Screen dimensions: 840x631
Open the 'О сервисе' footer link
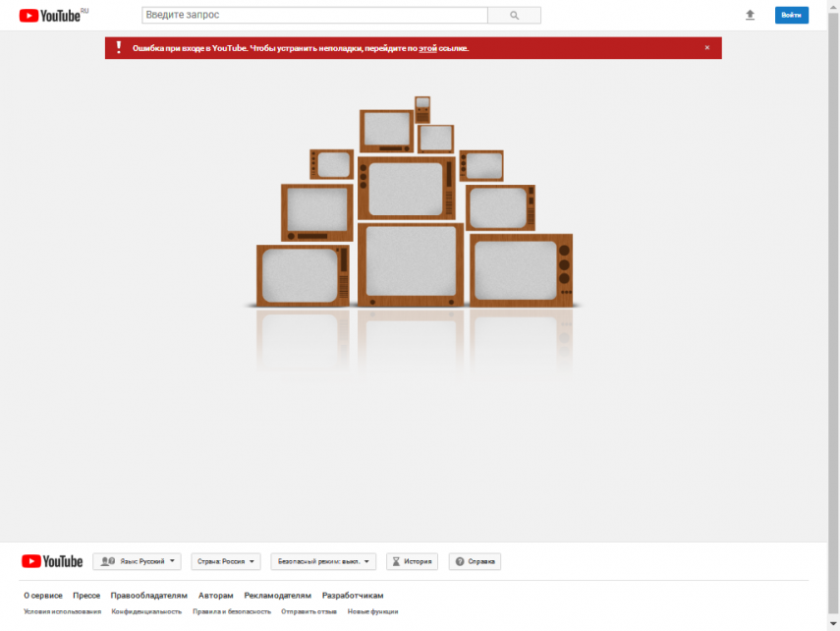click(43, 596)
